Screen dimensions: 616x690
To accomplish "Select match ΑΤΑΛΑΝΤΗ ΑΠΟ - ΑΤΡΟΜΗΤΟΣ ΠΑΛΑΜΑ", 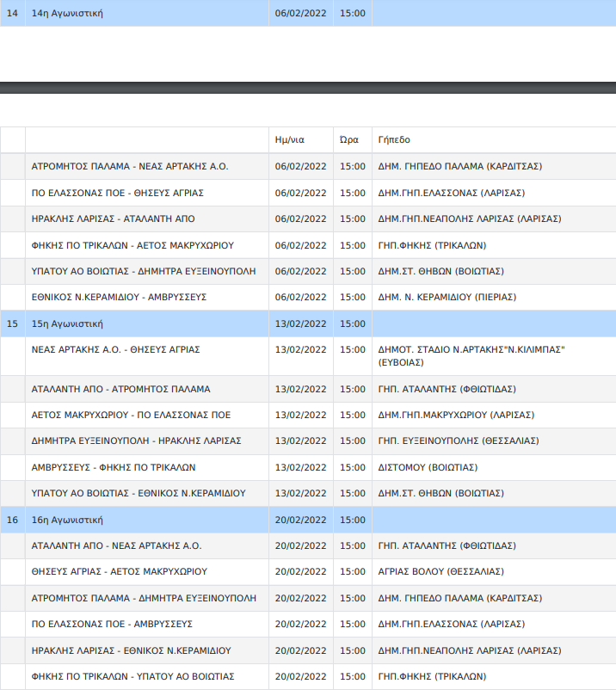I will coord(121,389).
